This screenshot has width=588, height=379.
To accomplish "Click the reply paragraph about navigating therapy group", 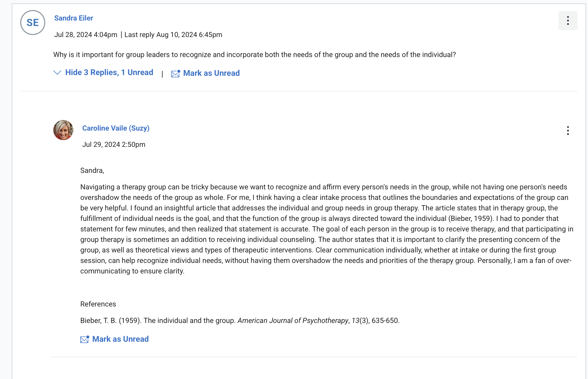I will click(325, 229).
